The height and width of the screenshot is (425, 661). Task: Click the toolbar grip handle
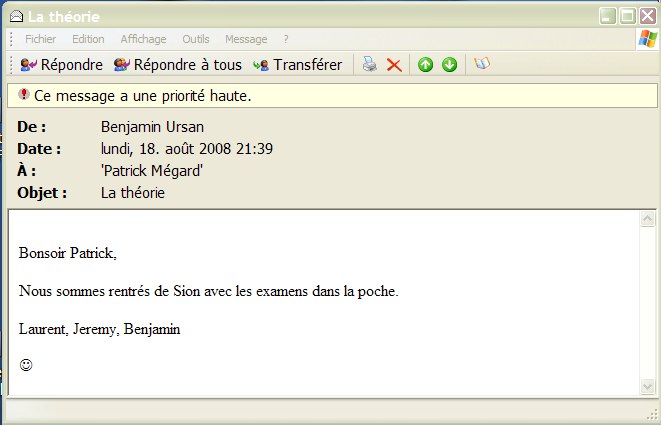[11, 65]
